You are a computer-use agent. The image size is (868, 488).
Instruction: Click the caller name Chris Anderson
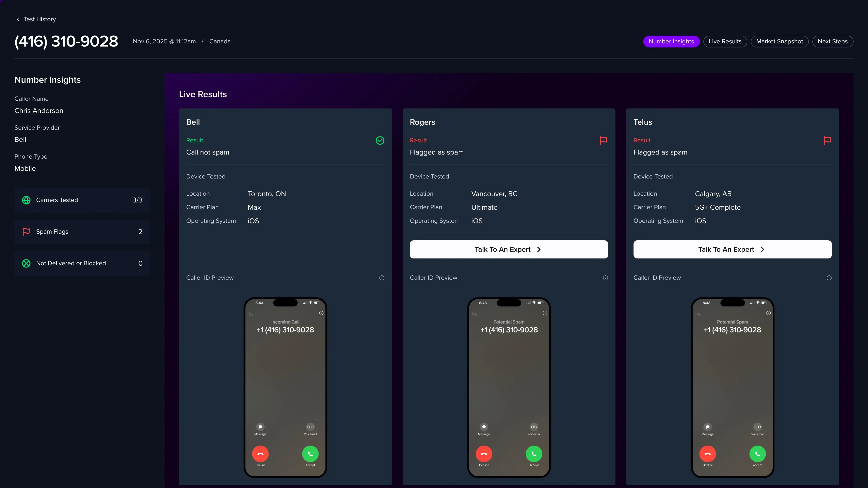[39, 111]
